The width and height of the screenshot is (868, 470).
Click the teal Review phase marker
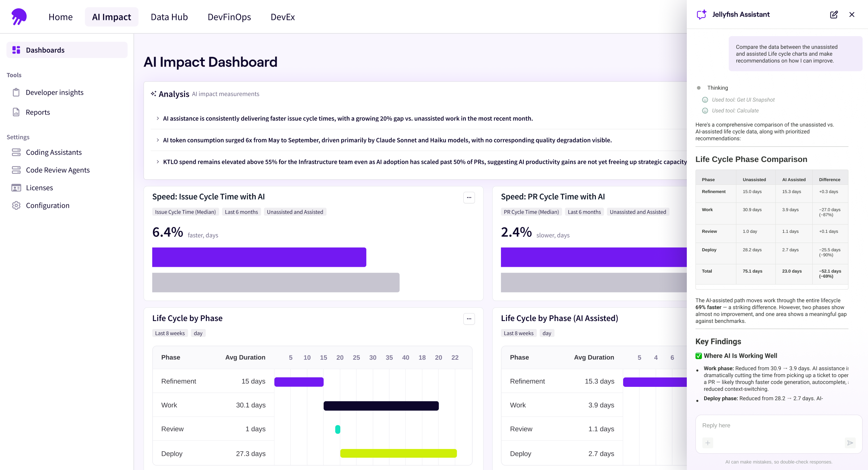pyautogui.click(x=337, y=429)
